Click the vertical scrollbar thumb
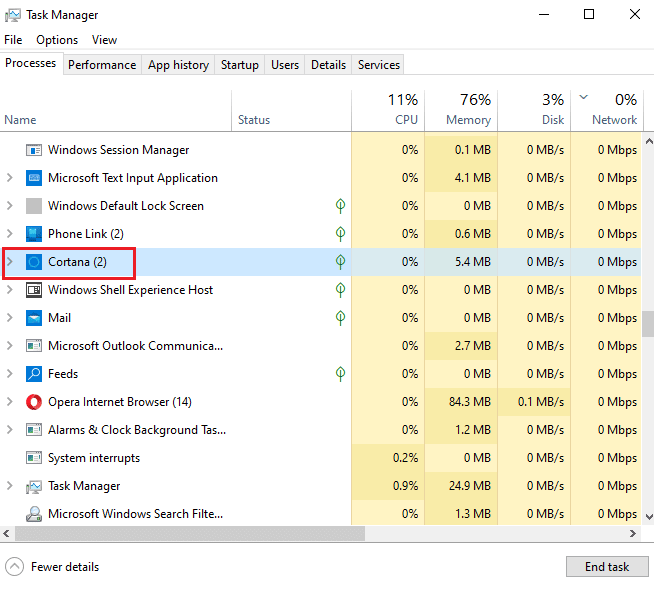The height and width of the screenshot is (589, 654). (x=648, y=323)
